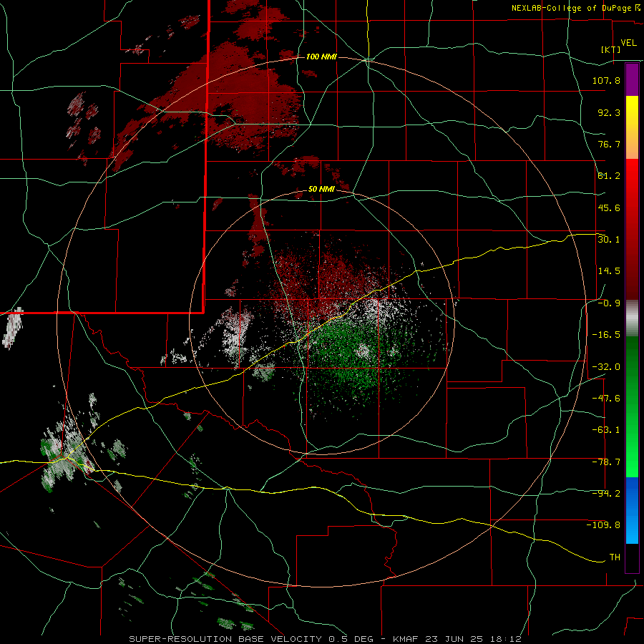The image size is (644, 644).
Task: Click the yellow-orange segment of the color bar
Action: coord(632,127)
